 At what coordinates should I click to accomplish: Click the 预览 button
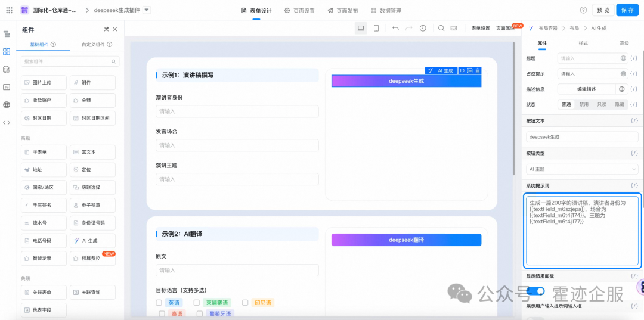click(x=603, y=10)
